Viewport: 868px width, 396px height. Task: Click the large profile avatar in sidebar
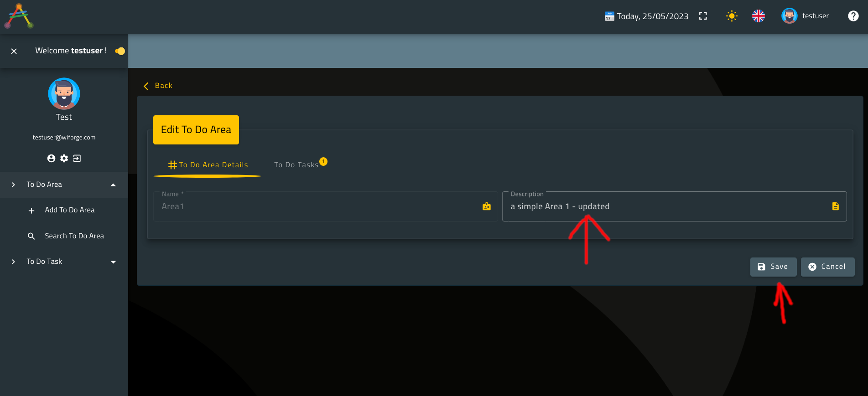(x=64, y=93)
